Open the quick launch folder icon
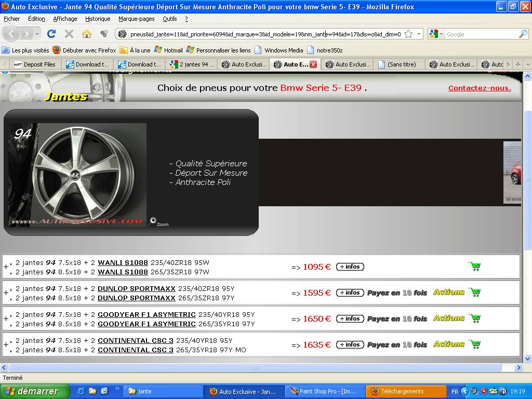This screenshot has width=532, height=399. [92, 391]
